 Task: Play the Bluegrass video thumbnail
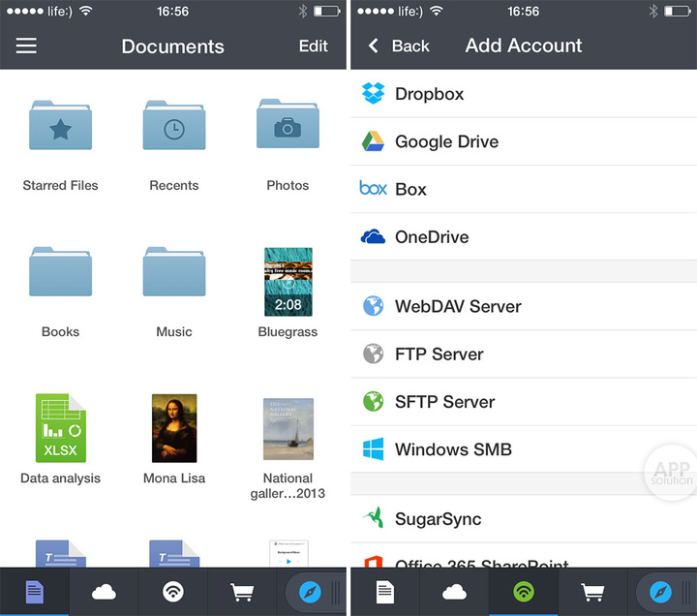coord(288,281)
